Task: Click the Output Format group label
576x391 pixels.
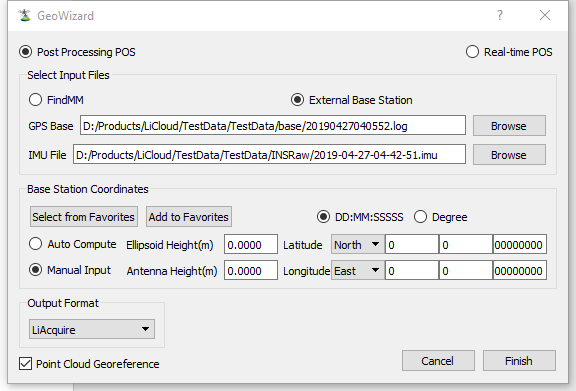Action: pos(63,303)
